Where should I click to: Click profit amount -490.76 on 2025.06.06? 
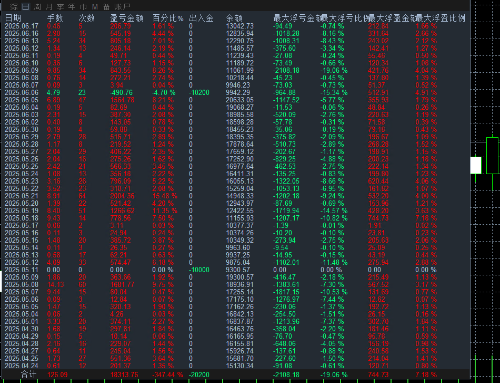click(x=122, y=92)
